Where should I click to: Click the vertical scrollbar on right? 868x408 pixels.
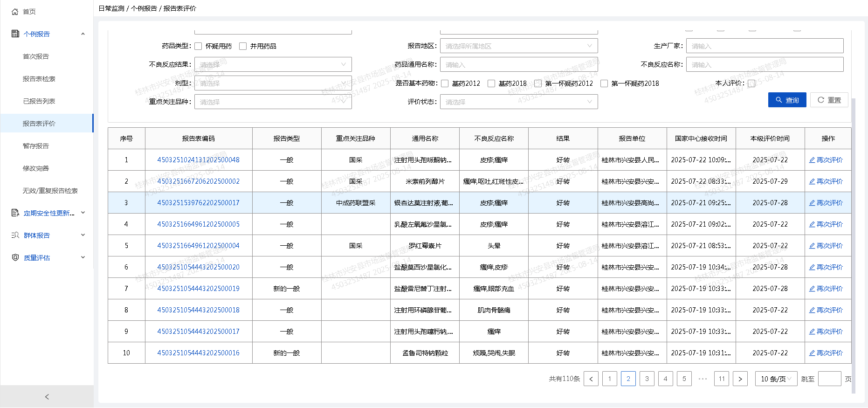854,233
